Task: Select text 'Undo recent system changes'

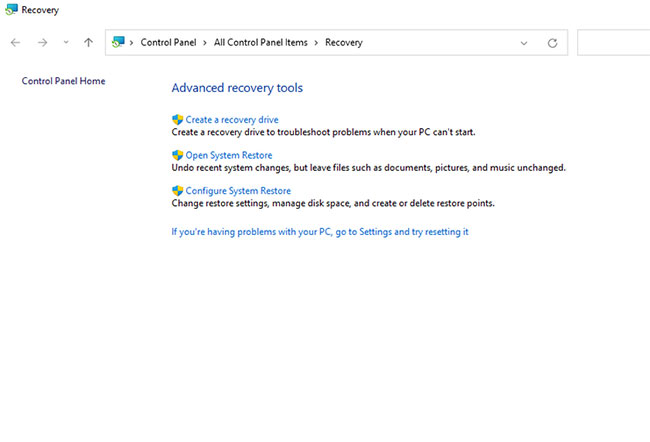Action: 230,168
